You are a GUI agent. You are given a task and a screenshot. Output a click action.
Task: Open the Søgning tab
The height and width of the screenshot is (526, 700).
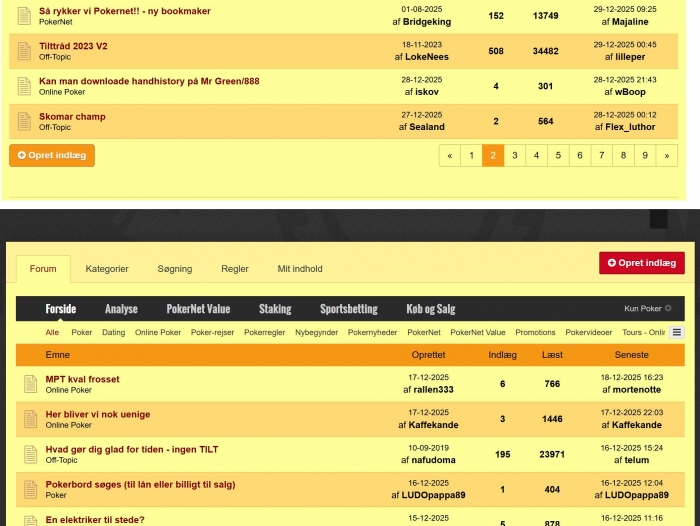click(x=175, y=269)
